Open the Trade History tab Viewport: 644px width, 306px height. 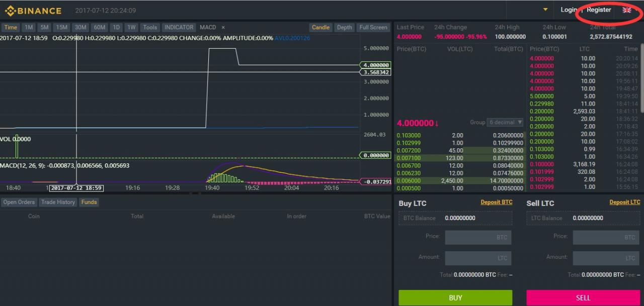pos(58,202)
